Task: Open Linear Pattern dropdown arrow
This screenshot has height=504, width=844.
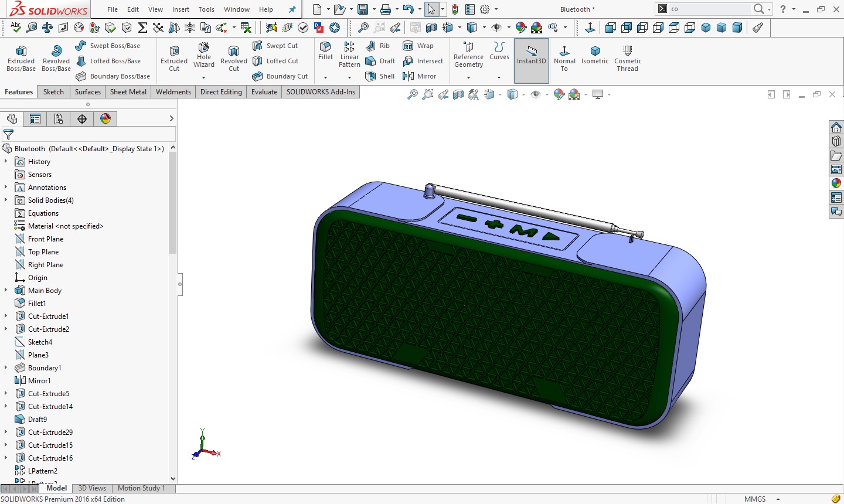Action: point(349,77)
